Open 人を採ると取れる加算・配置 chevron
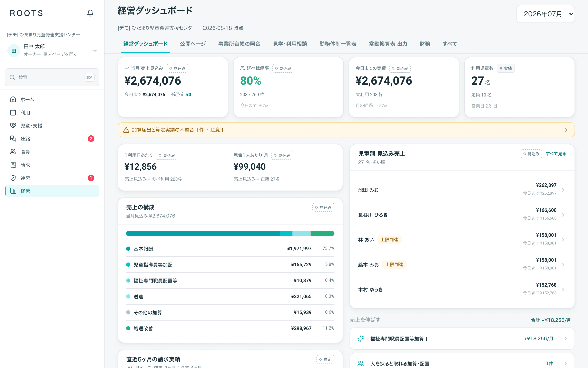This screenshot has width=588, height=368. coord(565,363)
